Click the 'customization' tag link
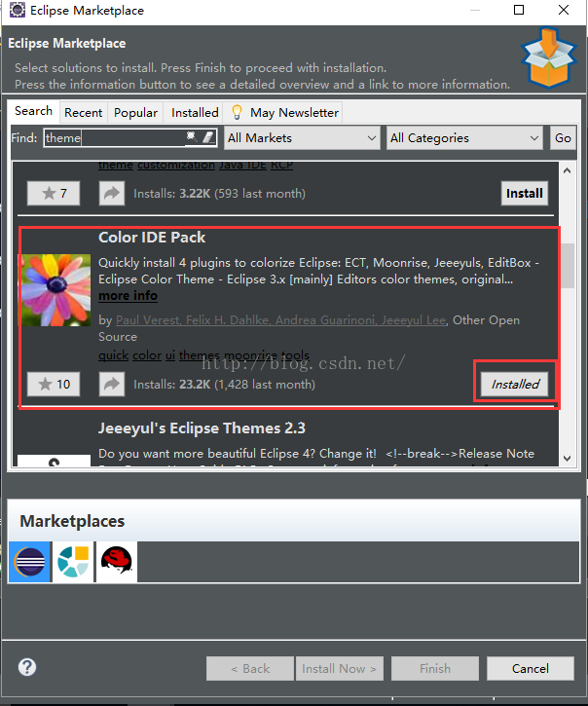The width and height of the screenshot is (588, 706). click(176, 166)
